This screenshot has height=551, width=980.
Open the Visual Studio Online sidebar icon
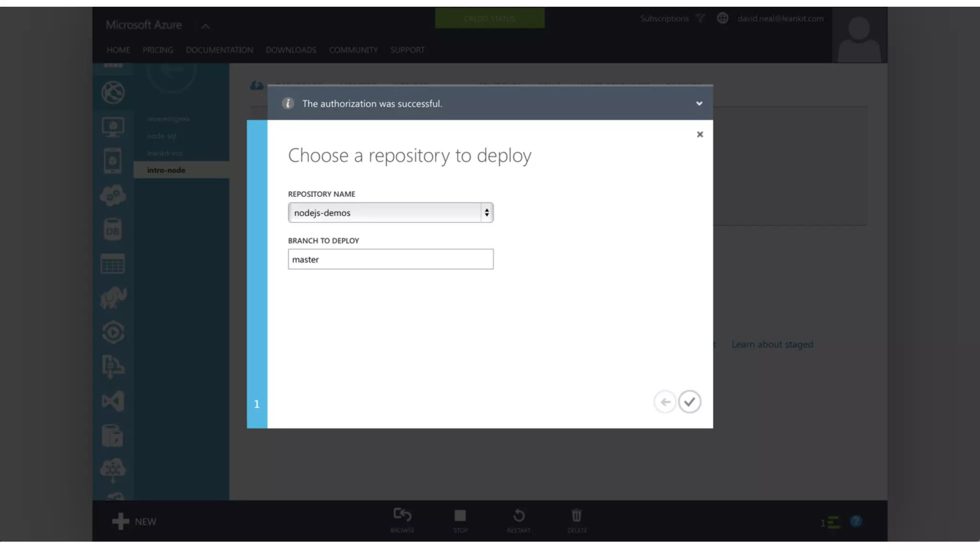(113, 401)
